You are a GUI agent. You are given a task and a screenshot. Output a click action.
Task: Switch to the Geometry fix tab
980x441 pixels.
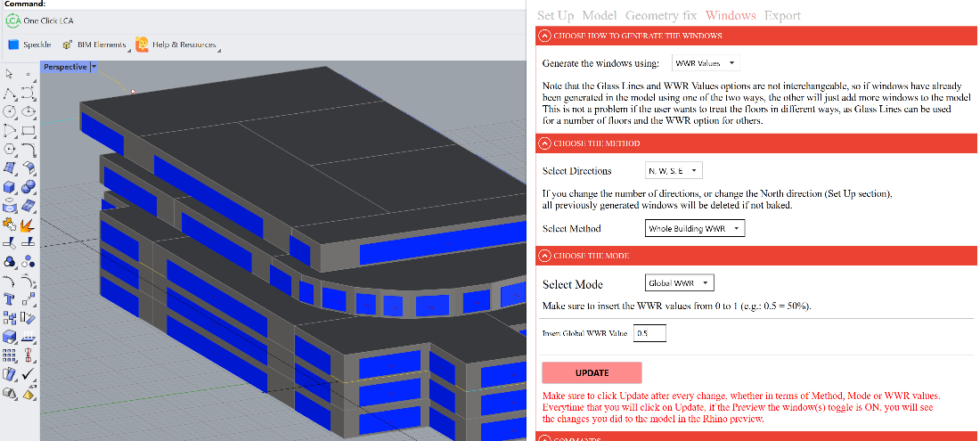click(x=661, y=15)
